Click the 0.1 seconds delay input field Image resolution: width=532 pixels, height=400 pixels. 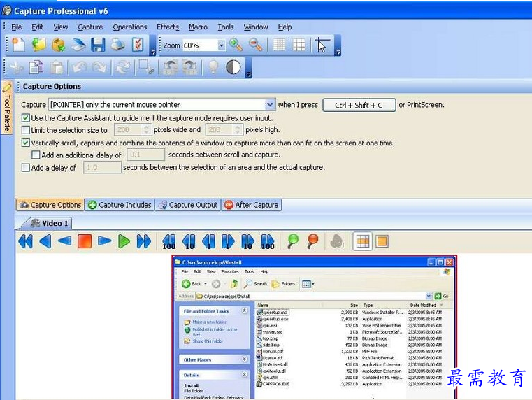click(x=145, y=155)
